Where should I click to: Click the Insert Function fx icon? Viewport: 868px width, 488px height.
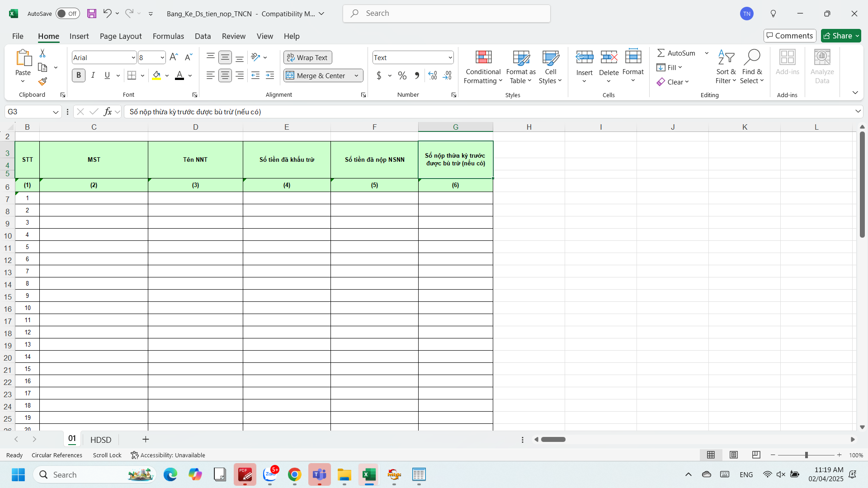click(108, 112)
